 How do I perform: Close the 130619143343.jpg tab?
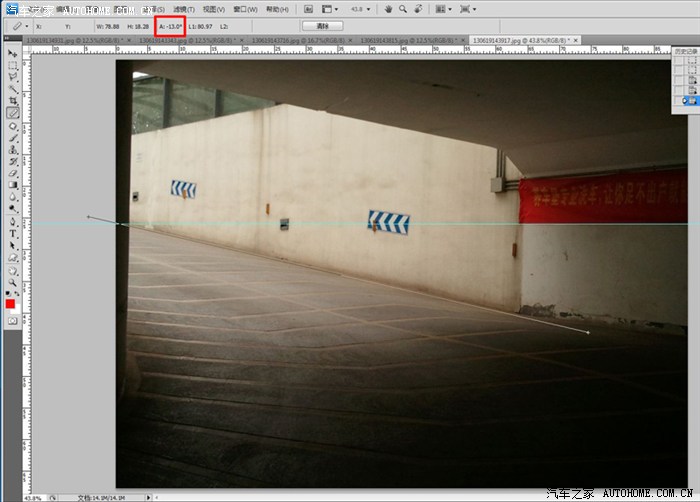pos(242,40)
